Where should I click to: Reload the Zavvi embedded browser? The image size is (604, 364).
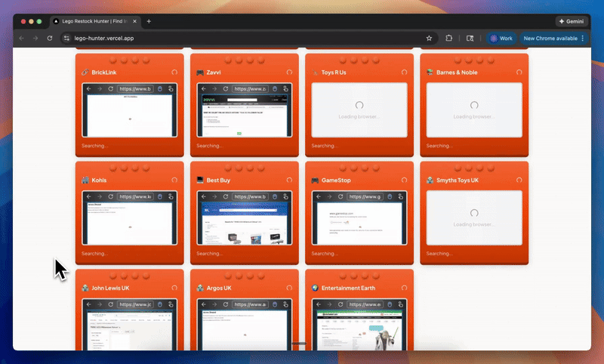coord(225,88)
